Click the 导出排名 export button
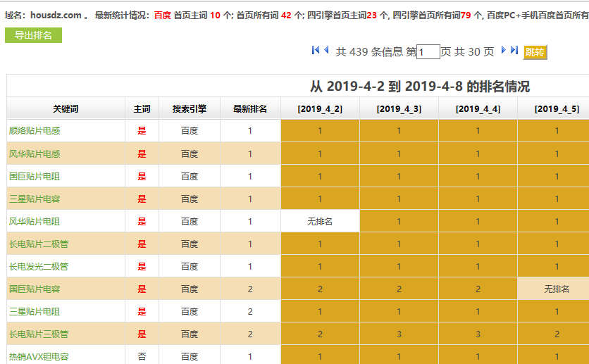Screen dimensions: 589x364 click(x=33, y=35)
